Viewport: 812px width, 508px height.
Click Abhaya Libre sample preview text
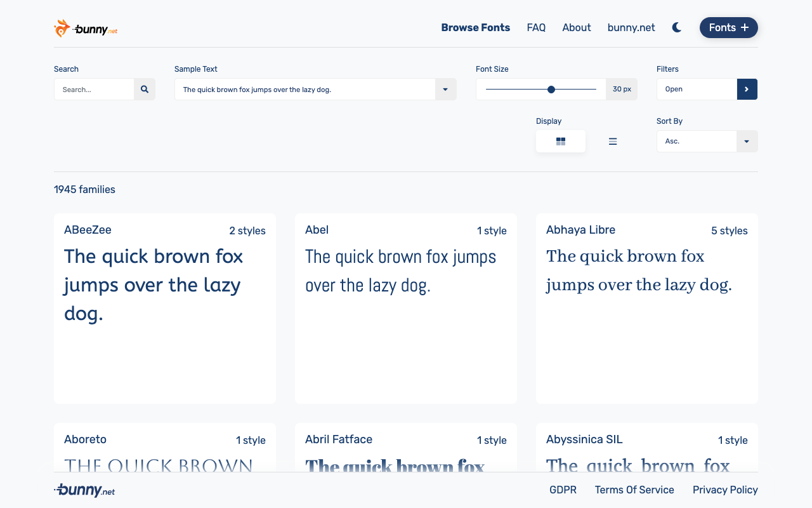click(x=639, y=271)
